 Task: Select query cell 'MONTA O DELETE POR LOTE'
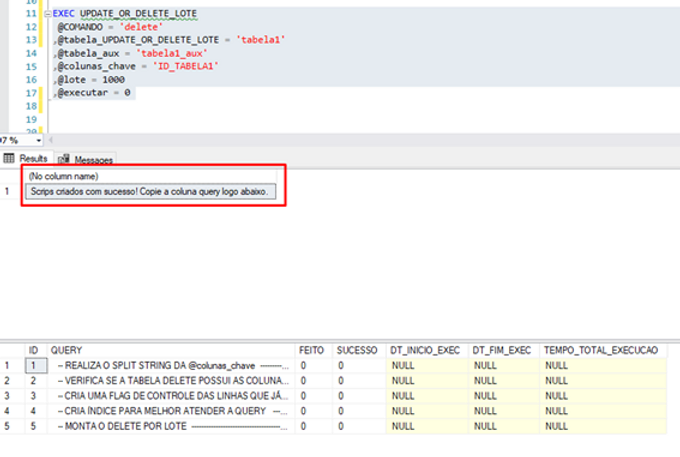tap(171, 426)
